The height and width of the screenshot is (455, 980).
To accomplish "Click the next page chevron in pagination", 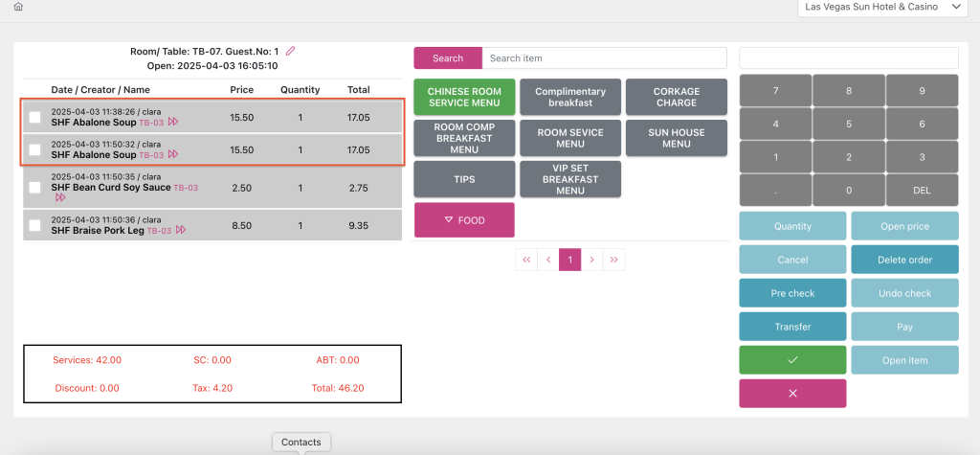I will (x=592, y=260).
